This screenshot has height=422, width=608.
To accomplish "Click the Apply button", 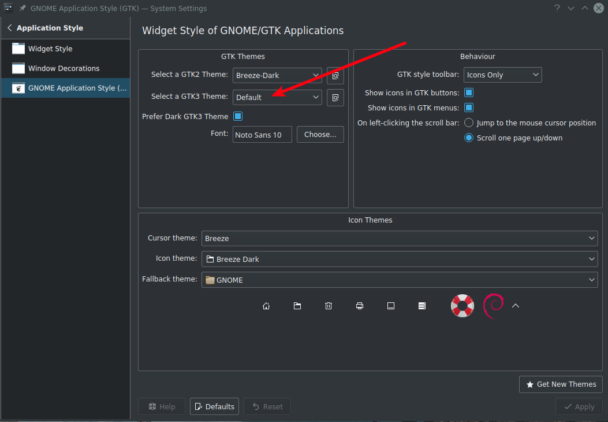I will pyautogui.click(x=579, y=406).
